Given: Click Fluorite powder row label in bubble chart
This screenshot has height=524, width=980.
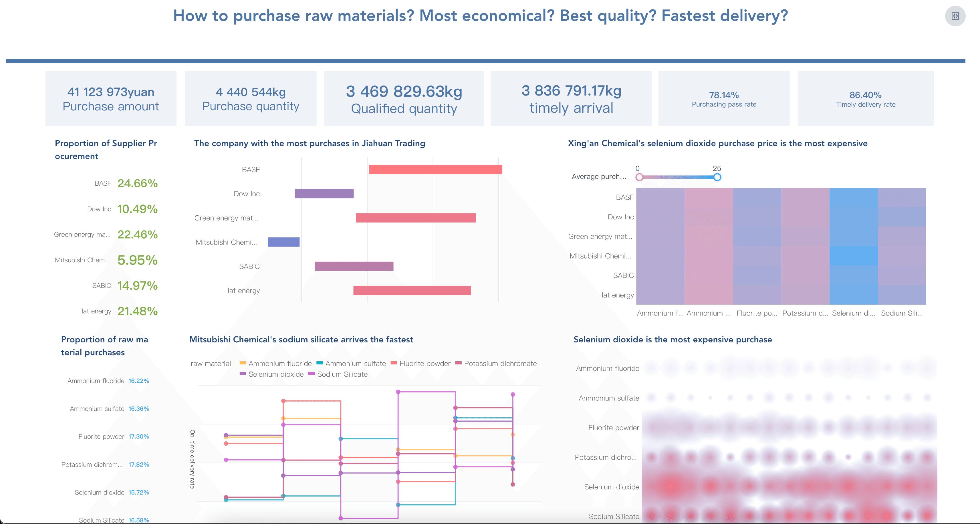Looking at the screenshot, I should [x=614, y=428].
